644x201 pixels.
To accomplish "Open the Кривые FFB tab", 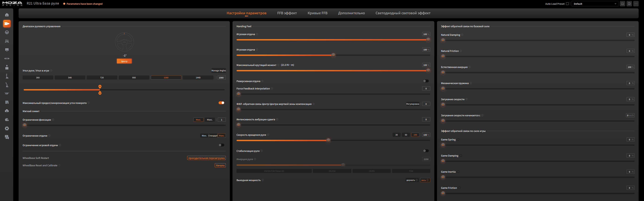I will pos(317,13).
